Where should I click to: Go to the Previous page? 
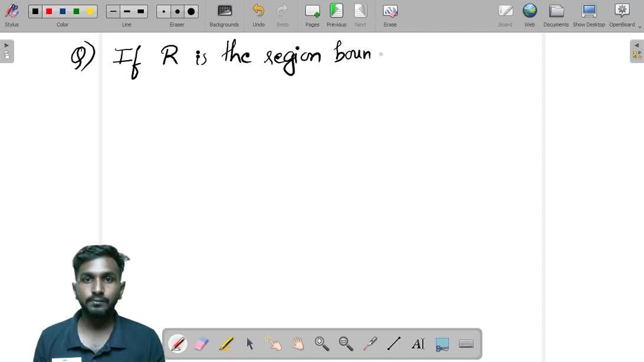[336, 15]
